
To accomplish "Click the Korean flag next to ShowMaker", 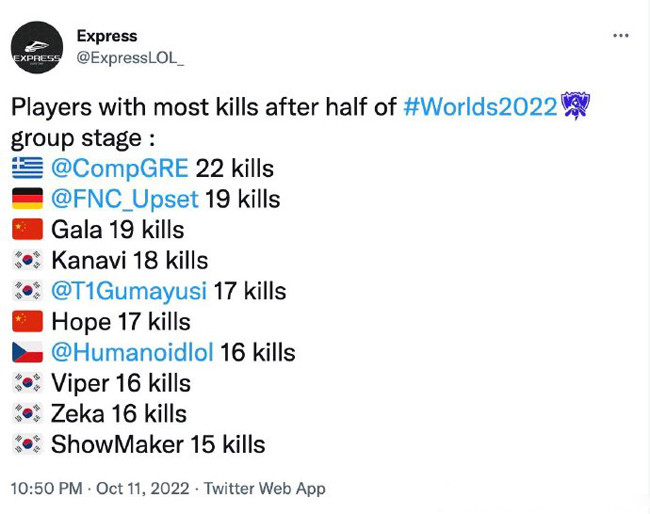I will point(27,444).
